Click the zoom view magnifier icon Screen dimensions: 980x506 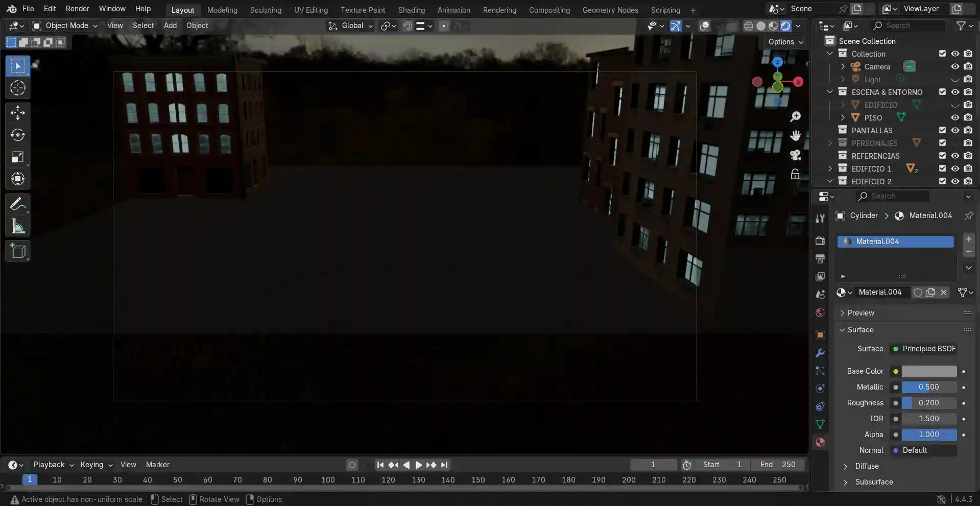pos(795,117)
